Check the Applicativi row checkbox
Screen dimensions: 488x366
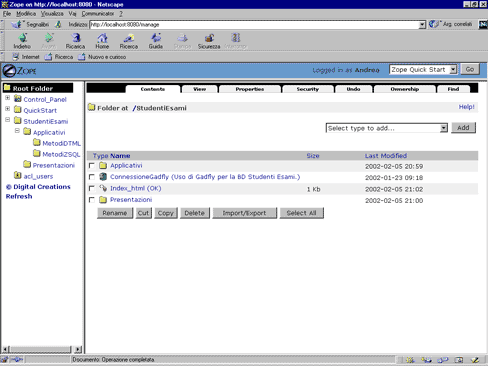click(92, 165)
